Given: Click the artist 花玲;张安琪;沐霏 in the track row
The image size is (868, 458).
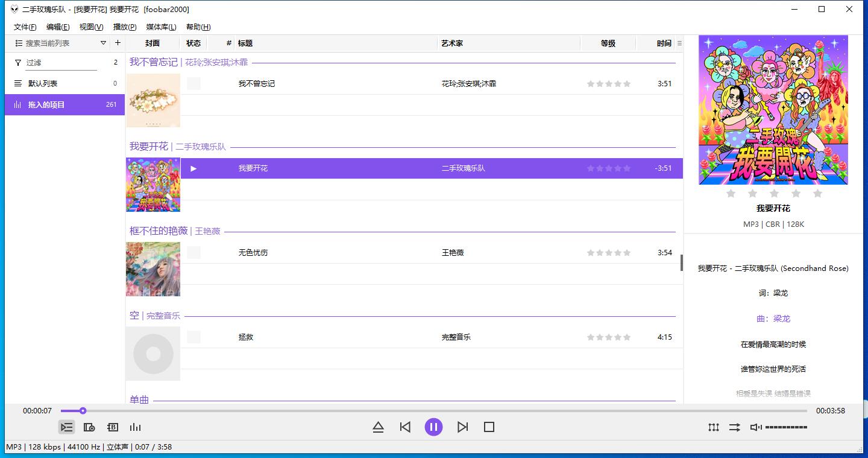Looking at the screenshot, I should [469, 84].
